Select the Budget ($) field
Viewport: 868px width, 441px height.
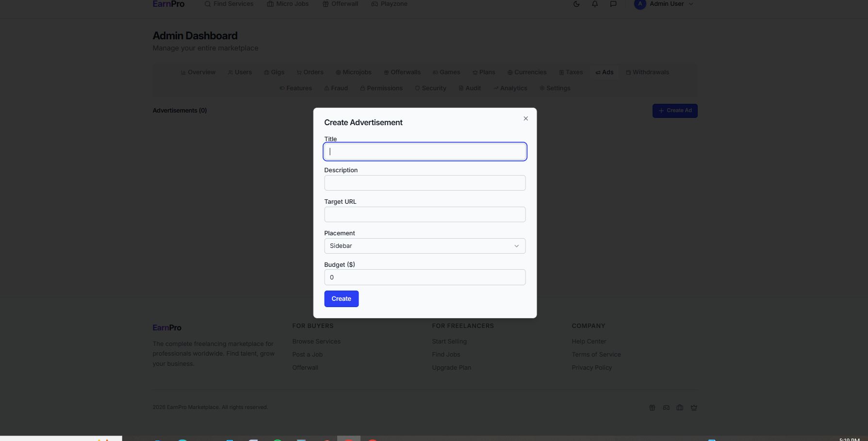coord(425,278)
